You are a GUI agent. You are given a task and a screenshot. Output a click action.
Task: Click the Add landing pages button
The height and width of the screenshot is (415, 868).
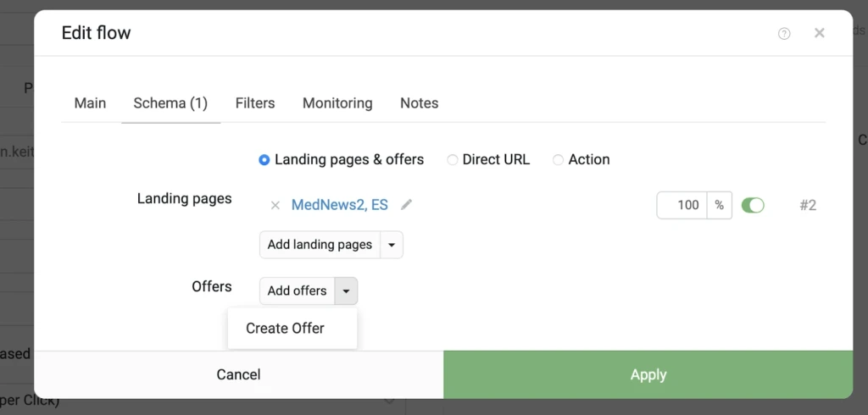pyautogui.click(x=320, y=245)
